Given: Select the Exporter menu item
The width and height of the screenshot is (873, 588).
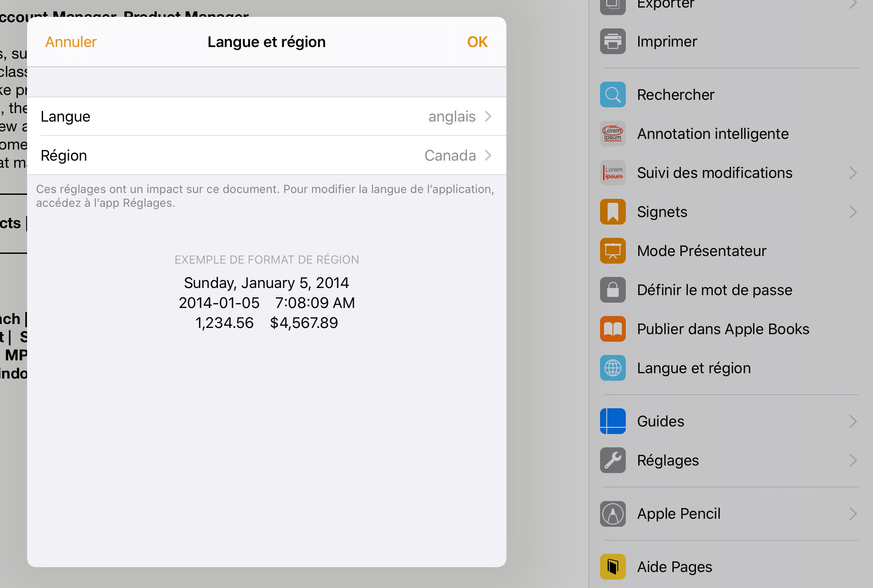Looking at the screenshot, I should 665,4.
